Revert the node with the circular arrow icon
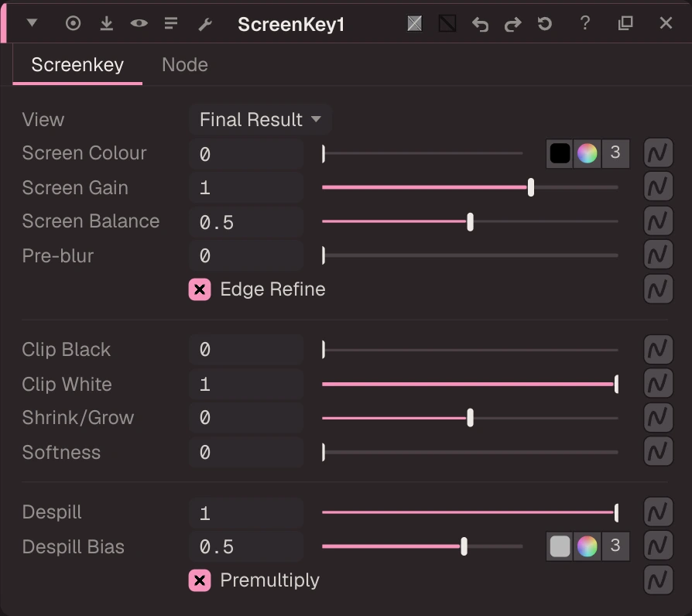Viewport: 692px width, 616px height. (x=545, y=23)
